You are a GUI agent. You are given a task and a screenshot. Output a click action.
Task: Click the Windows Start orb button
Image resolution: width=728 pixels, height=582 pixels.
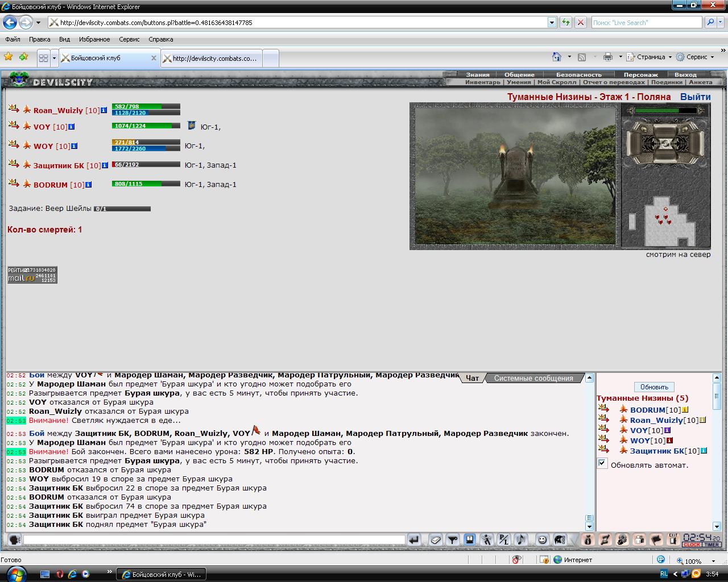[x=16, y=573]
